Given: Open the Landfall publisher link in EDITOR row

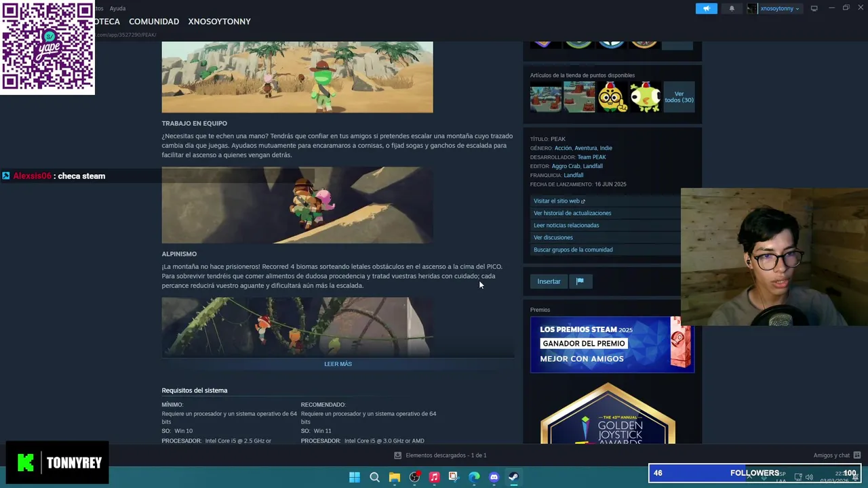Looking at the screenshot, I should [593, 166].
